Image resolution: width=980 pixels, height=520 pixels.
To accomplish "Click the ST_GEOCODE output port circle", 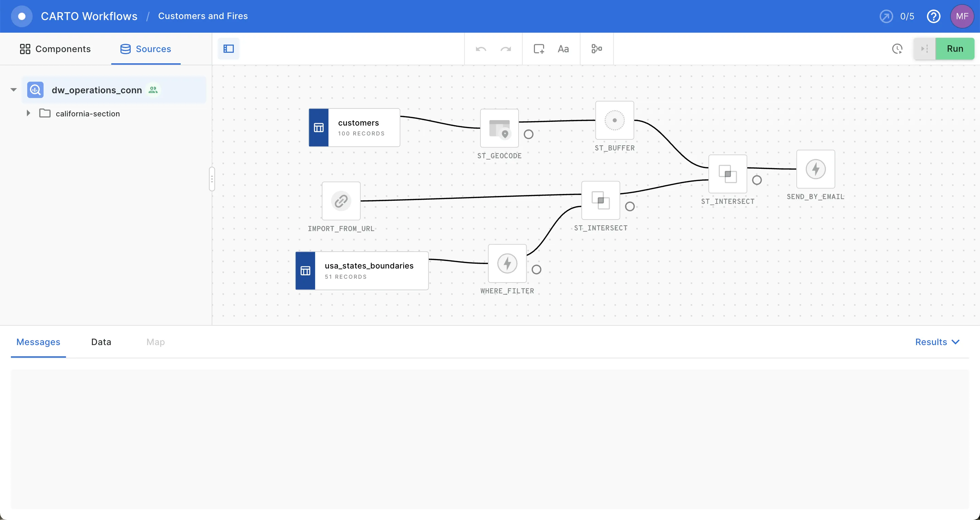I will (528, 134).
